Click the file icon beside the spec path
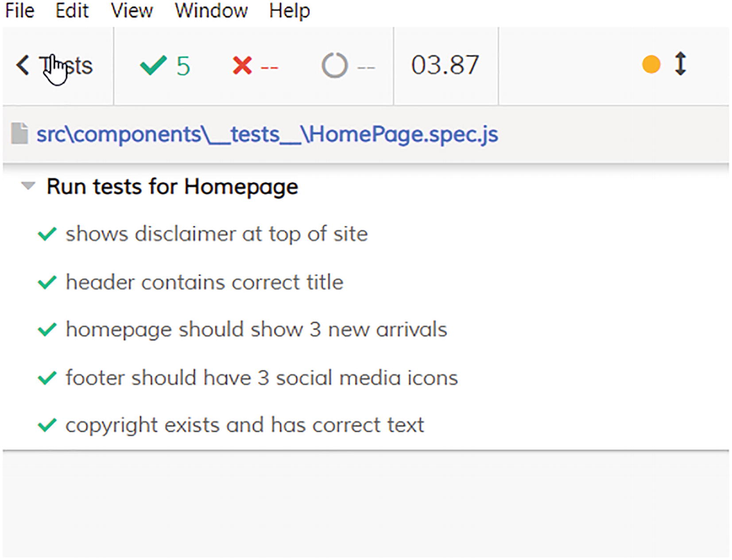Screen dimensions: 732x560 [x=19, y=134]
